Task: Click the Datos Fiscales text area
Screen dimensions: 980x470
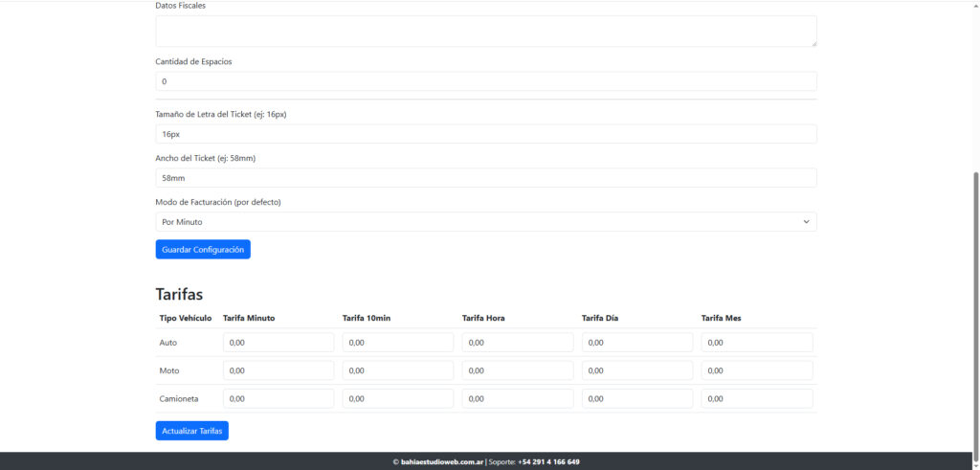Action: pos(485,31)
